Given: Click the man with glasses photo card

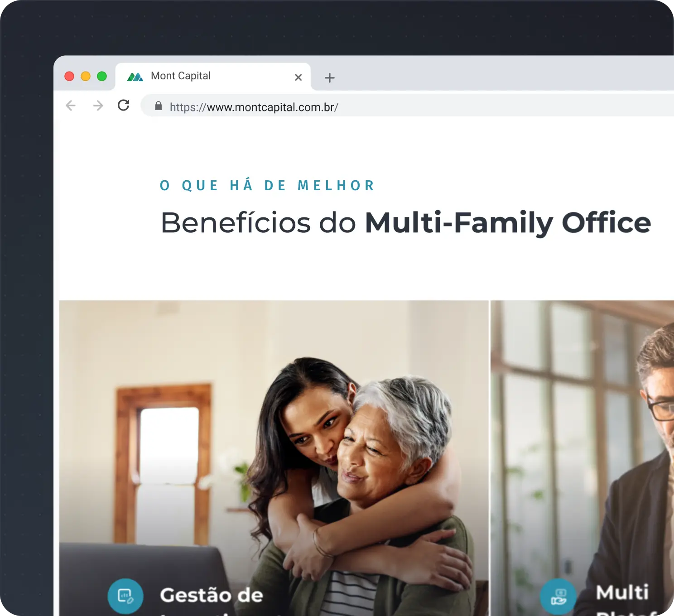Looking at the screenshot, I should click(583, 457).
